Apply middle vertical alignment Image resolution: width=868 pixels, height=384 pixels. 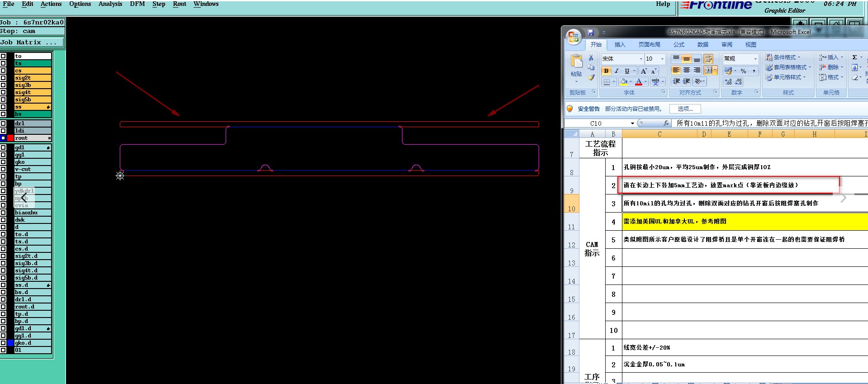point(687,59)
